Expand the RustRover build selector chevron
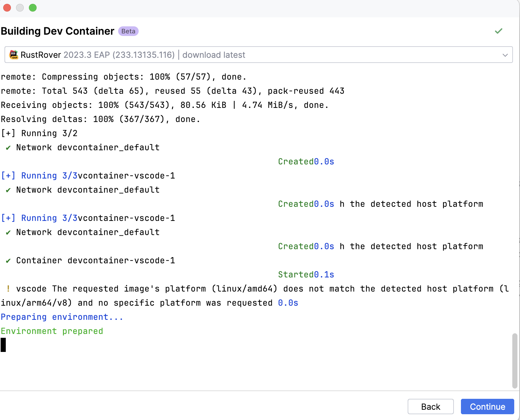 click(x=505, y=55)
